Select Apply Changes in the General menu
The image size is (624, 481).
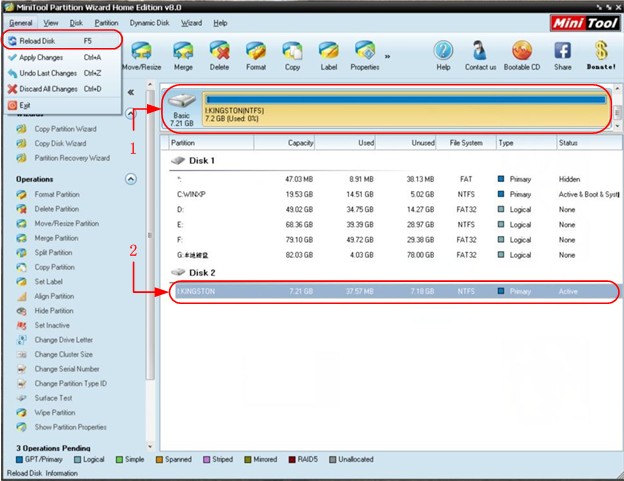[x=62, y=57]
